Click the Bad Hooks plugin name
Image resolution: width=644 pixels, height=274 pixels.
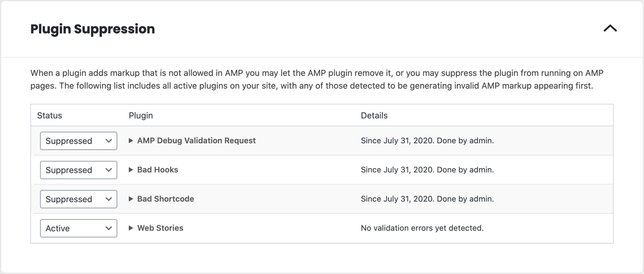tap(158, 170)
